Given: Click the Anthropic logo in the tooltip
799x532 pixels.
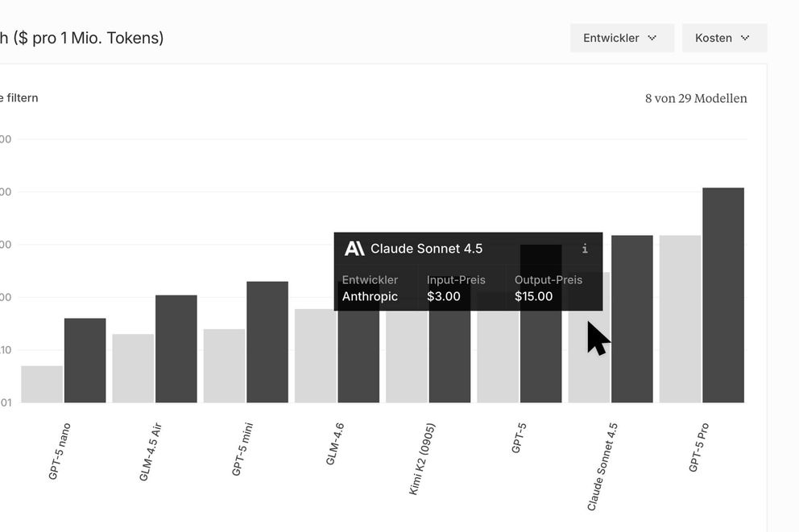Looking at the screenshot, I should click(354, 249).
